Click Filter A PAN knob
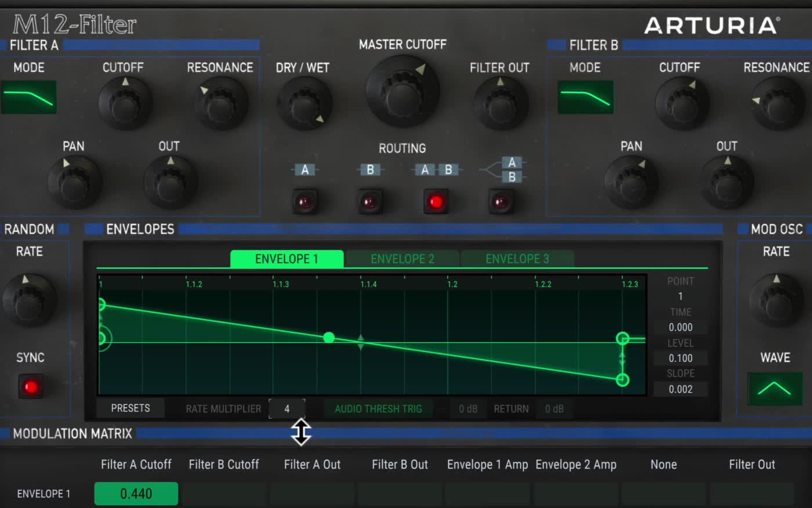812x508 pixels. click(x=74, y=182)
